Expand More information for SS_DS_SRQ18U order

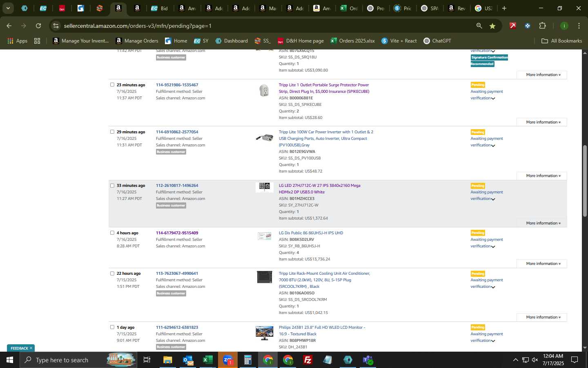coord(541,74)
